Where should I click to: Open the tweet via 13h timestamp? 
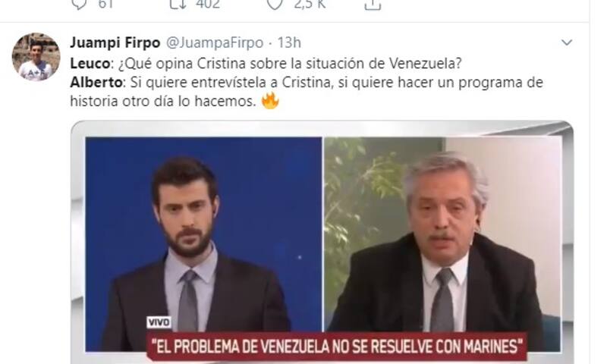pos(289,42)
